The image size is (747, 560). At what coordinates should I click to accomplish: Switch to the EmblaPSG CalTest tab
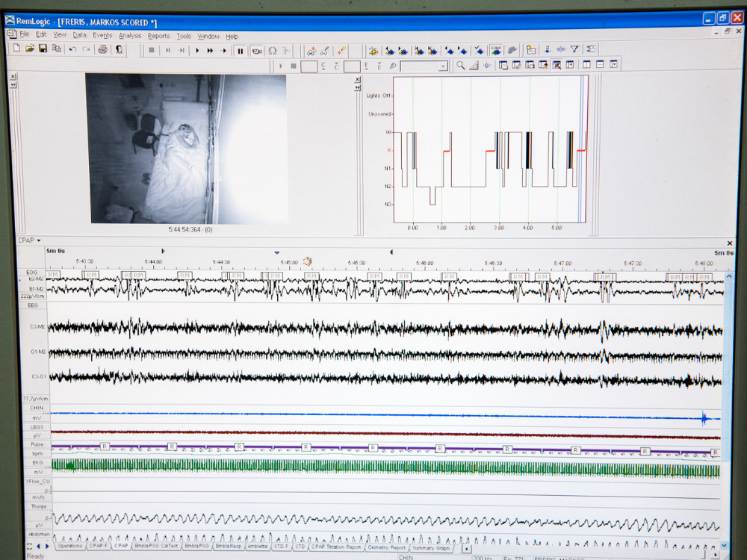pyautogui.click(x=155, y=546)
